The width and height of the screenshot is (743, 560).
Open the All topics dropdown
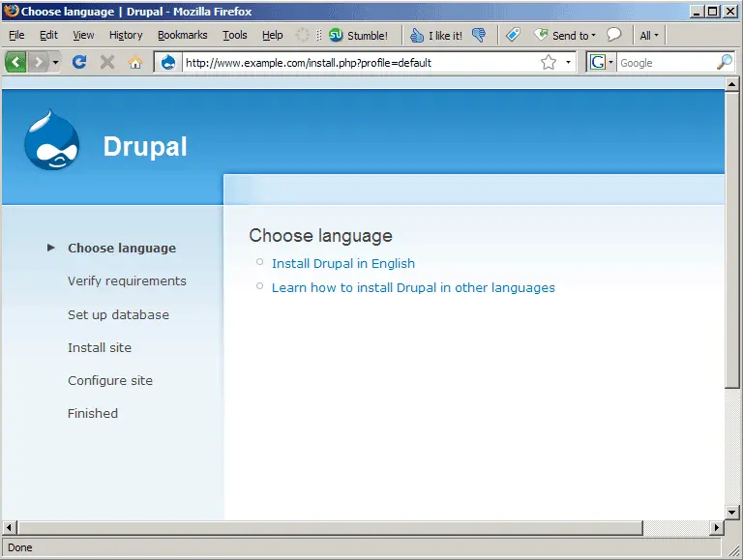pyautogui.click(x=649, y=36)
